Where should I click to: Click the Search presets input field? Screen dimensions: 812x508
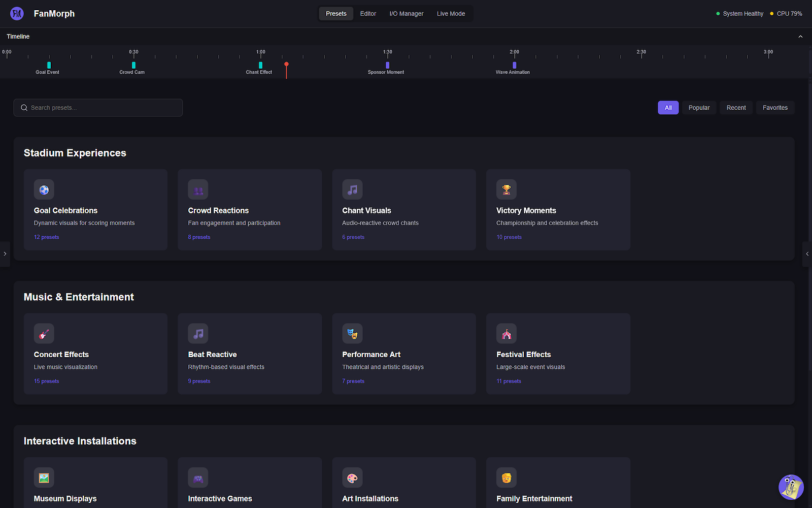pos(98,108)
